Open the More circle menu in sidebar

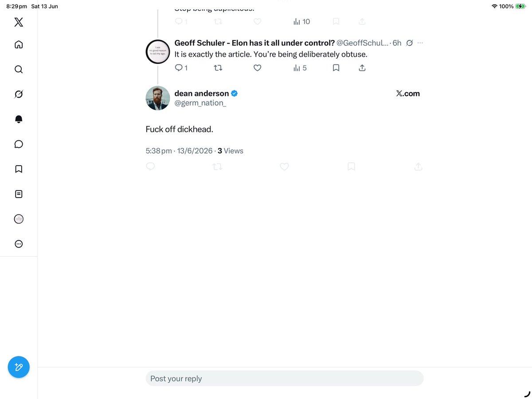19,244
